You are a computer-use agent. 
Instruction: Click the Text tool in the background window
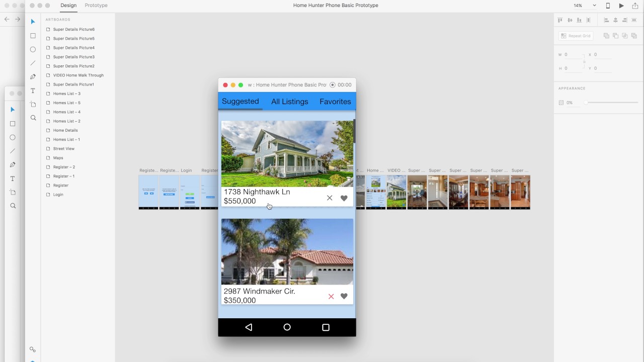(x=13, y=178)
